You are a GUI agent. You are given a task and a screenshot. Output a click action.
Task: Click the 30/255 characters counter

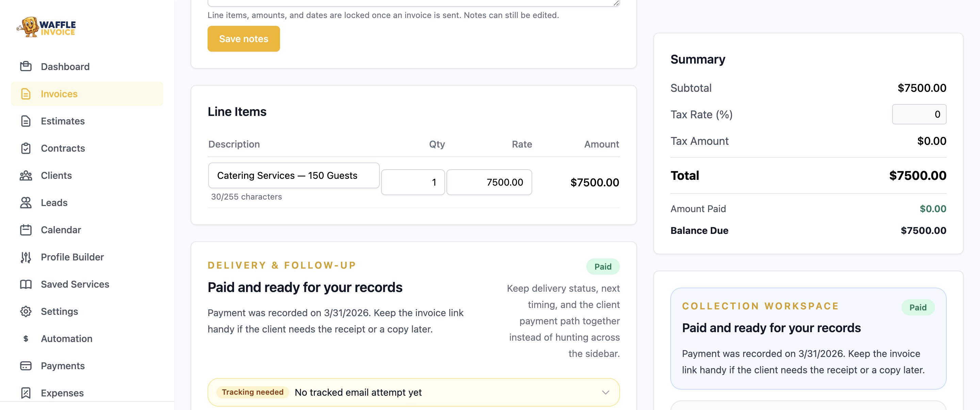(x=246, y=197)
